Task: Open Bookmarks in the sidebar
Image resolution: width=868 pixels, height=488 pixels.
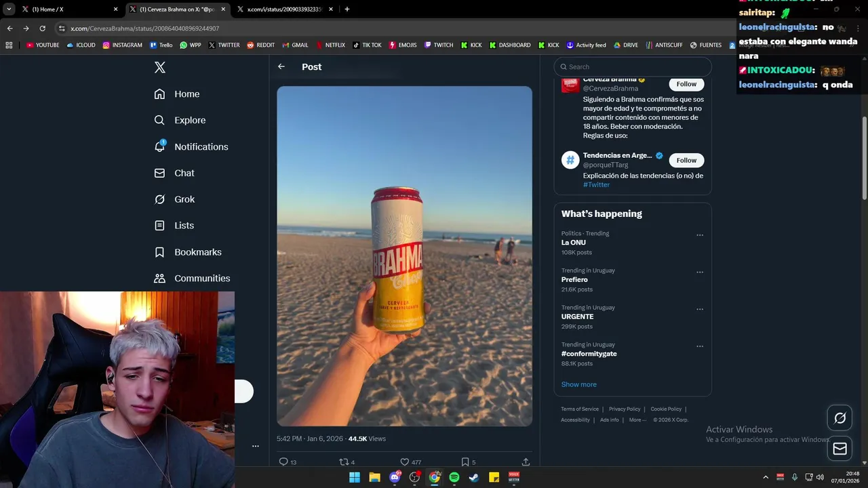Action: 188,252
